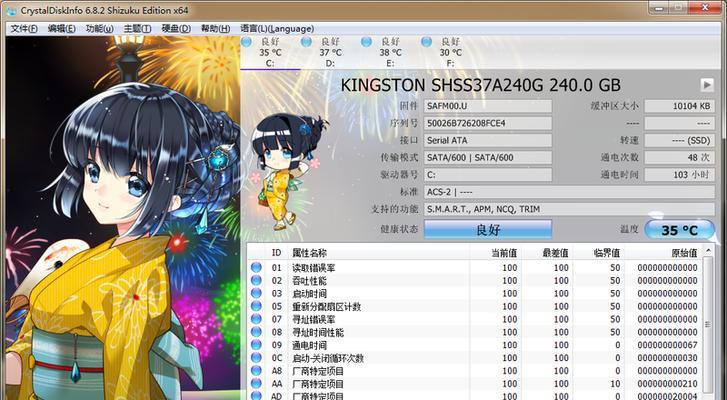727x400 pixels.
Task: Select the 吞吐性能 attribute row
Action: click(474, 280)
